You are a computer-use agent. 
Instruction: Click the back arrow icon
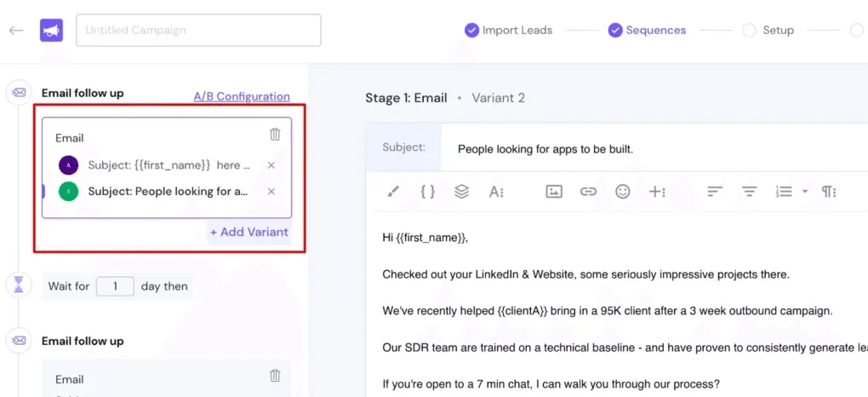click(x=16, y=30)
